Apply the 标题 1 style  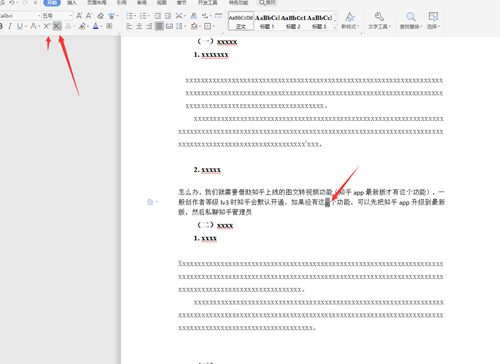coord(267,21)
